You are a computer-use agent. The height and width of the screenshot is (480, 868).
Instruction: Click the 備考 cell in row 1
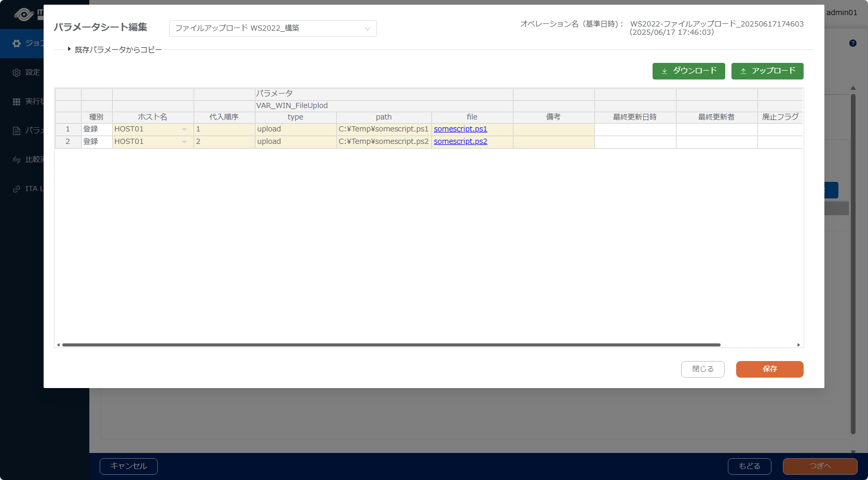(x=553, y=129)
